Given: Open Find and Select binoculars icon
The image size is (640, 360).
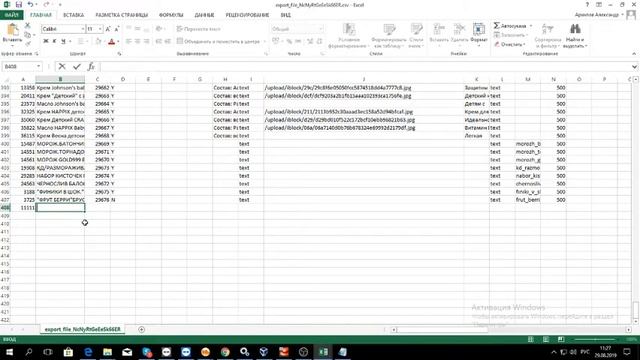Looking at the screenshot, I should [x=575, y=29].
